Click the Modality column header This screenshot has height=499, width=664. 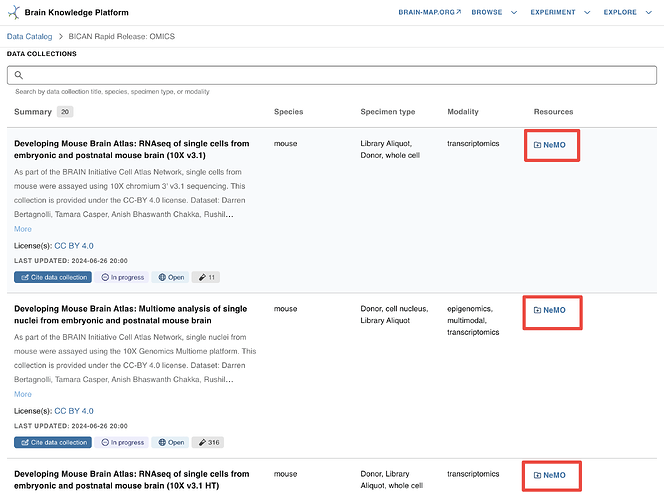463,112
